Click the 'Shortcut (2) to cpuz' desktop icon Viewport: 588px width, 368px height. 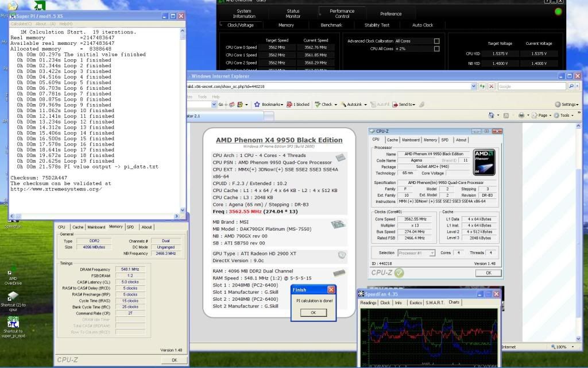13,301
